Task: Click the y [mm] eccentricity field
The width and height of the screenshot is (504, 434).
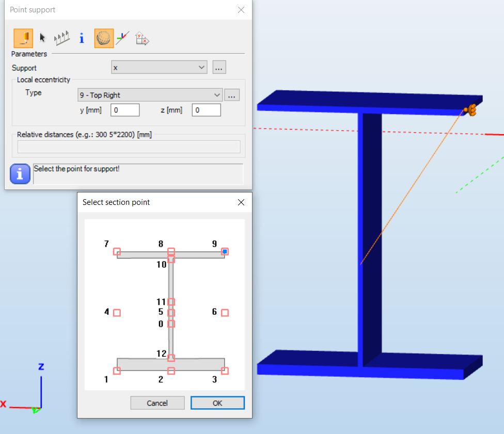Action: coord(125,110)
